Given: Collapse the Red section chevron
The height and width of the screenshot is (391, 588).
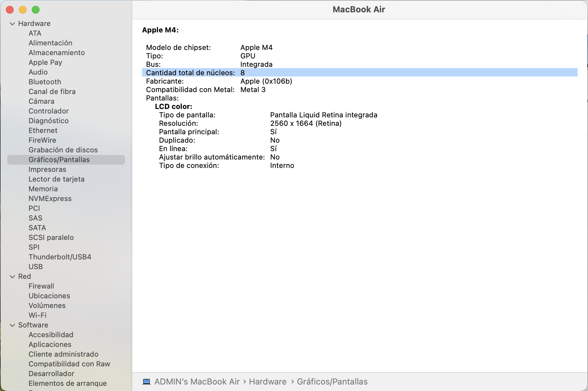Looking at the screenshot, I should click(x=12, y=277).
